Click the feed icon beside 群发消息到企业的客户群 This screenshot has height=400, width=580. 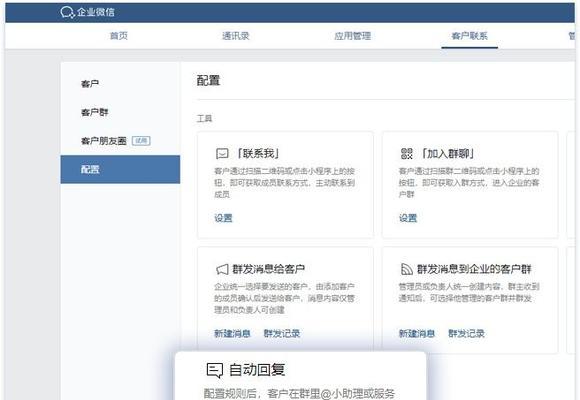[407, 269]
